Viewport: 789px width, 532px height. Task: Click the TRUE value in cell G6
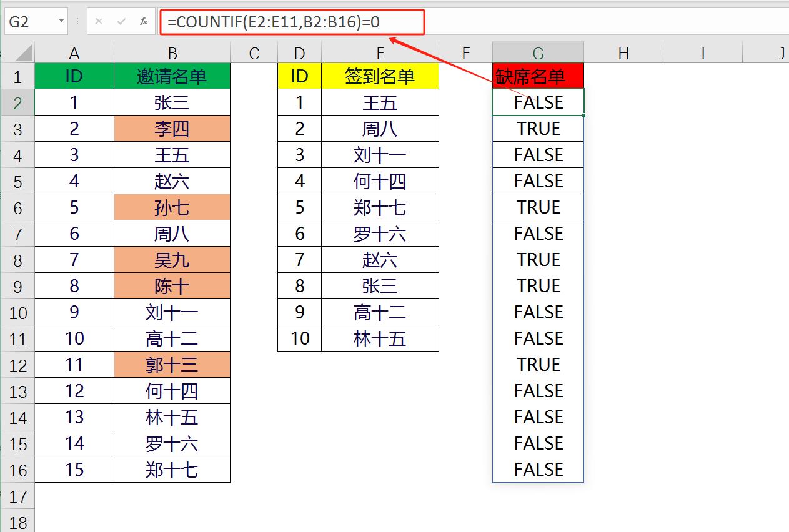tap(538, 207)
